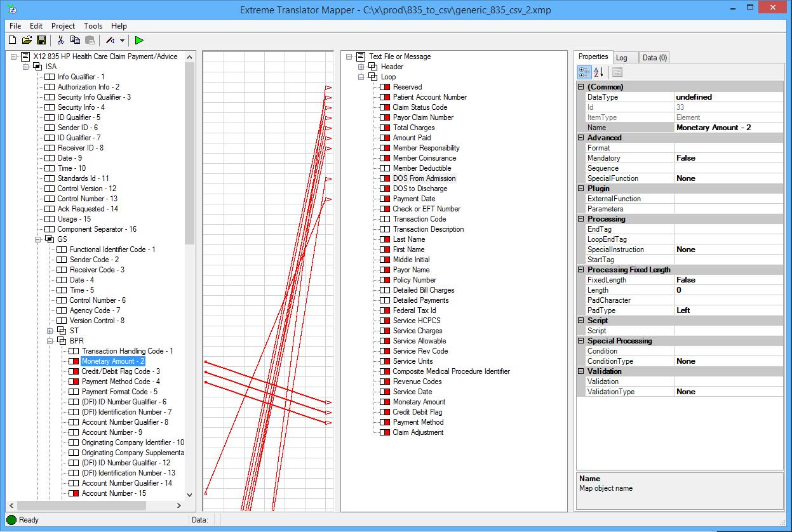The height and width of the screenshot is (532, 792).
Task: Save the map using the floppy icon
Action: tap(41, 41)
